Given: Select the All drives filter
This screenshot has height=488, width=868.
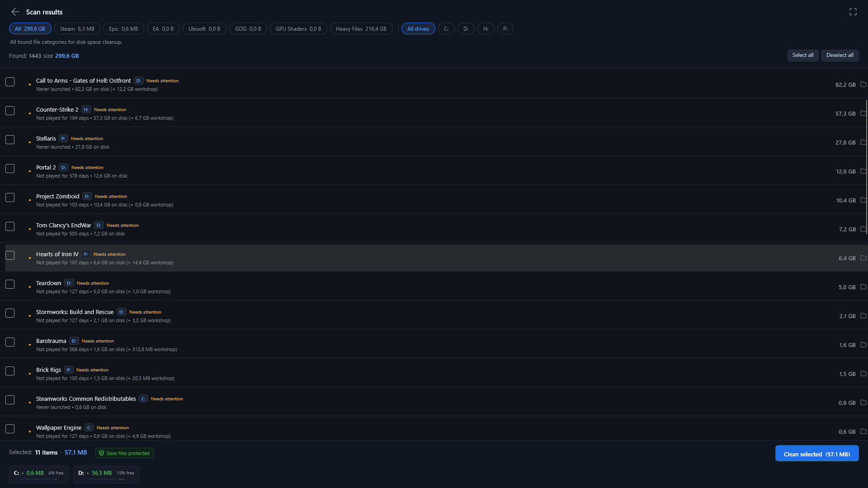Looking at the screenshot, I should (418, 28).
